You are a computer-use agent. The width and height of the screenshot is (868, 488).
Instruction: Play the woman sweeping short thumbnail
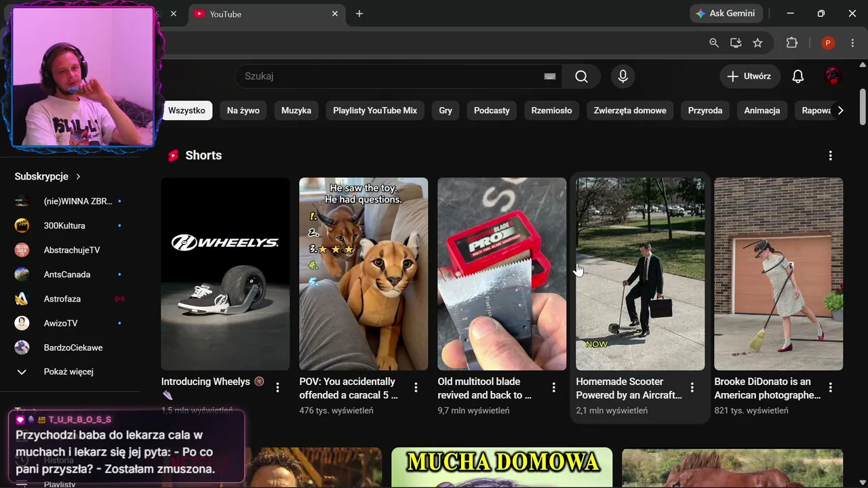778,274
